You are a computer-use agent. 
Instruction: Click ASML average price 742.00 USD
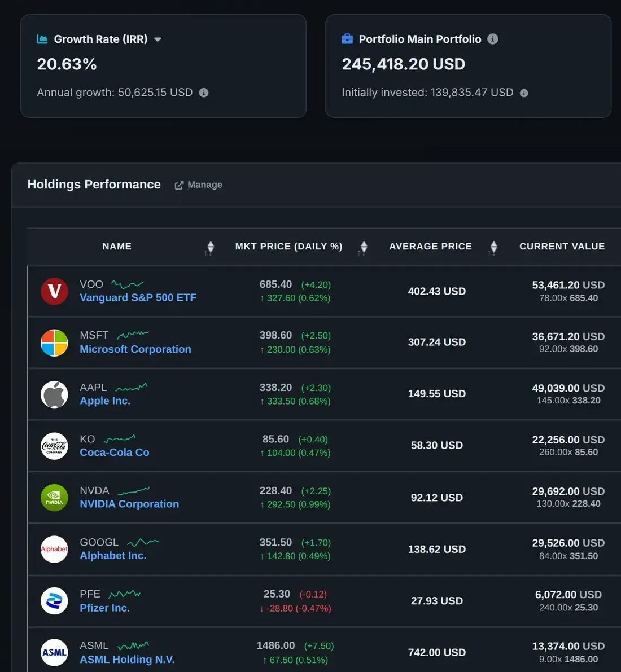pyautogui.click(x=436, y=652)
